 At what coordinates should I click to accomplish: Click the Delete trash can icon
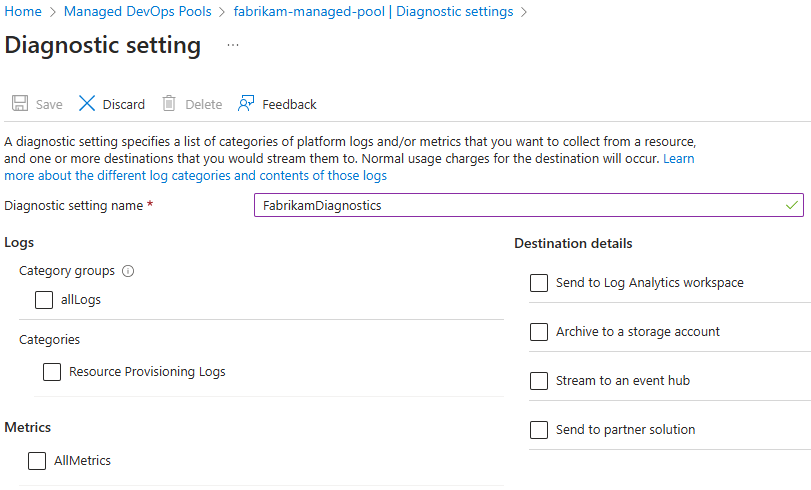pyautogui.click(x=169, y=103)
